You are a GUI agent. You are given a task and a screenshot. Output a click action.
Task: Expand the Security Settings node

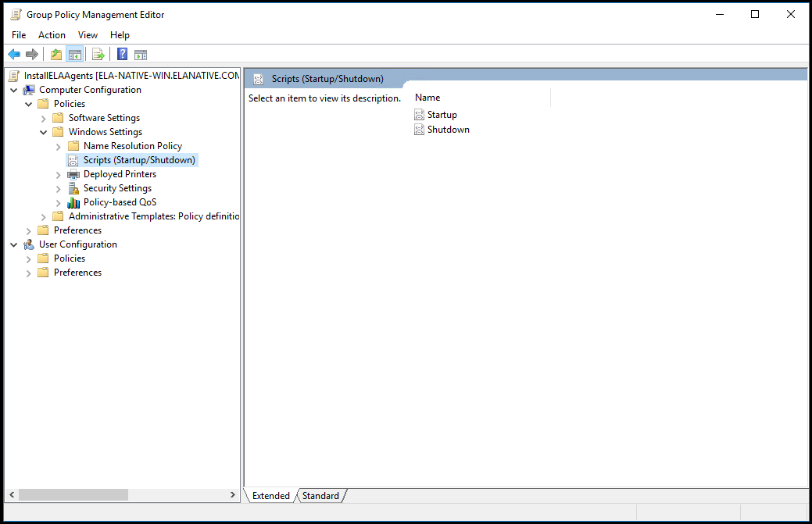[59, 189]
